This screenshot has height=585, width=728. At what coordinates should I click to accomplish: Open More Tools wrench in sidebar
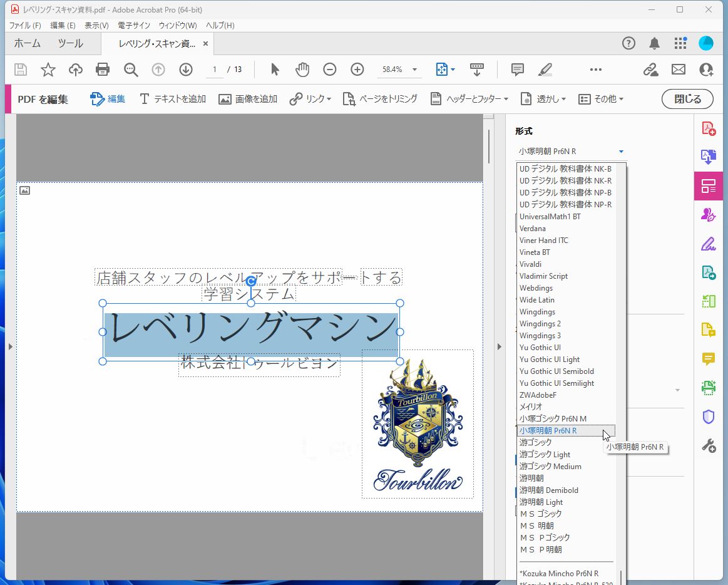tap(709, 445)
